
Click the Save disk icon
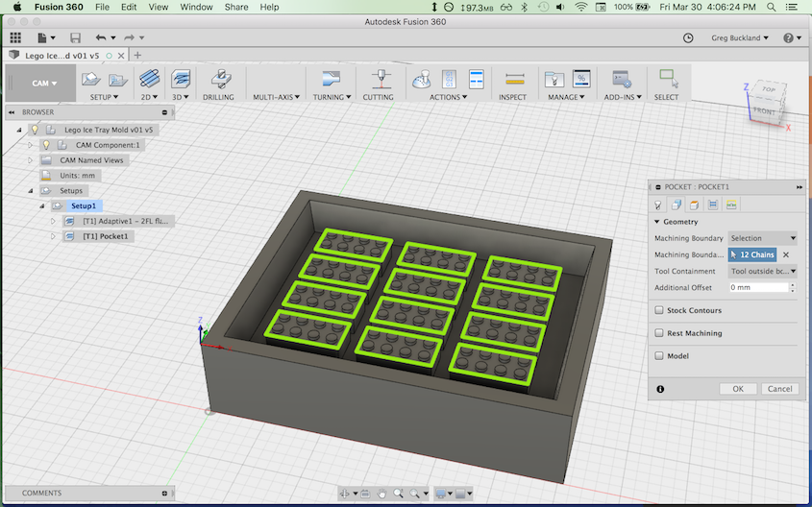tap(75, 37)
